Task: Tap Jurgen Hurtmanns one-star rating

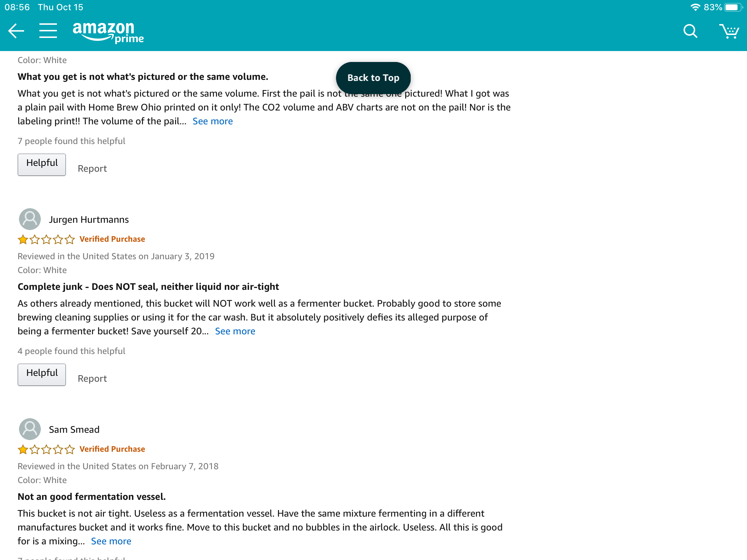Action: 46,239
